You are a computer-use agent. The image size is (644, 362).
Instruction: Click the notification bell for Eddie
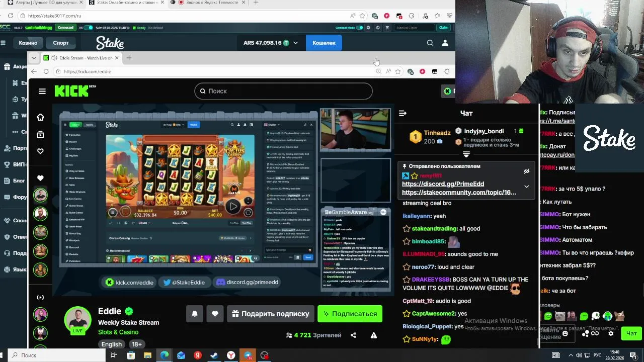(195, 314)
